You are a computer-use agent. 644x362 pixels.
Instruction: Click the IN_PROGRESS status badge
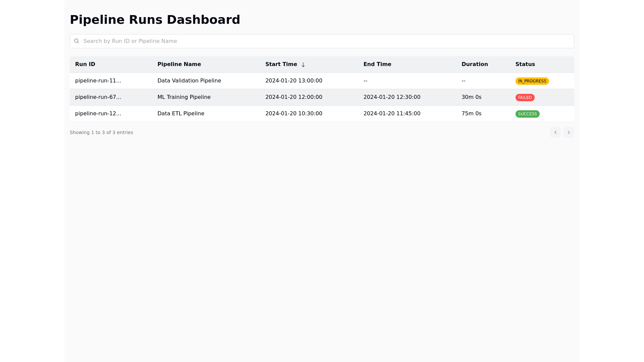pyautogui.click(x=532, y=81)
